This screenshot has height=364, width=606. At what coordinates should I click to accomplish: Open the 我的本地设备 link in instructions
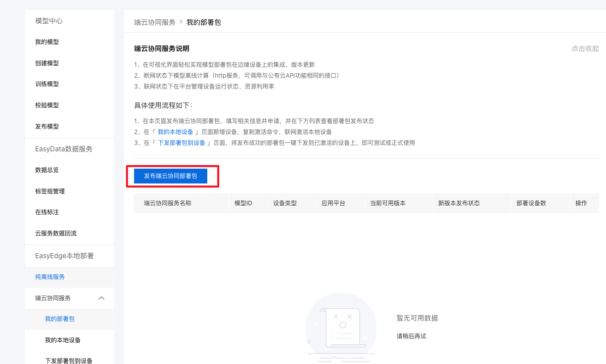point(176,132)
